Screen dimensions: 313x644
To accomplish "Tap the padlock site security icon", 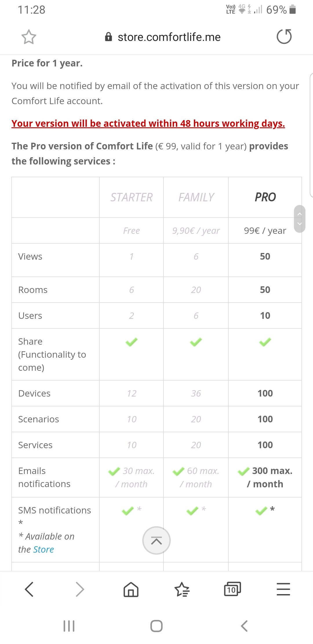I will click(108, 37).
